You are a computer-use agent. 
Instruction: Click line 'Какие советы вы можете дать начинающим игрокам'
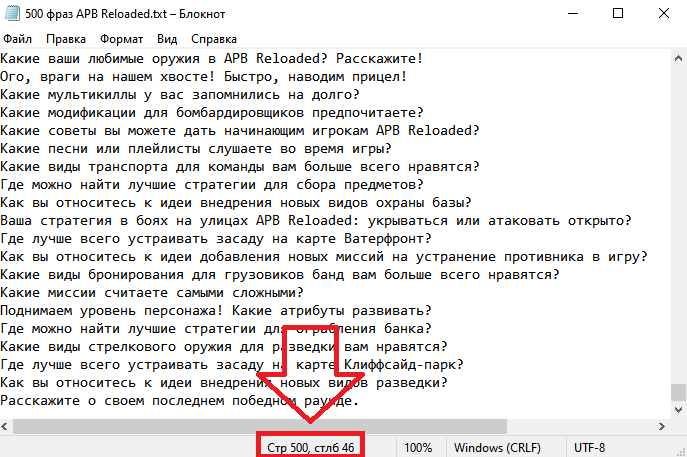(x=240, y=131)
